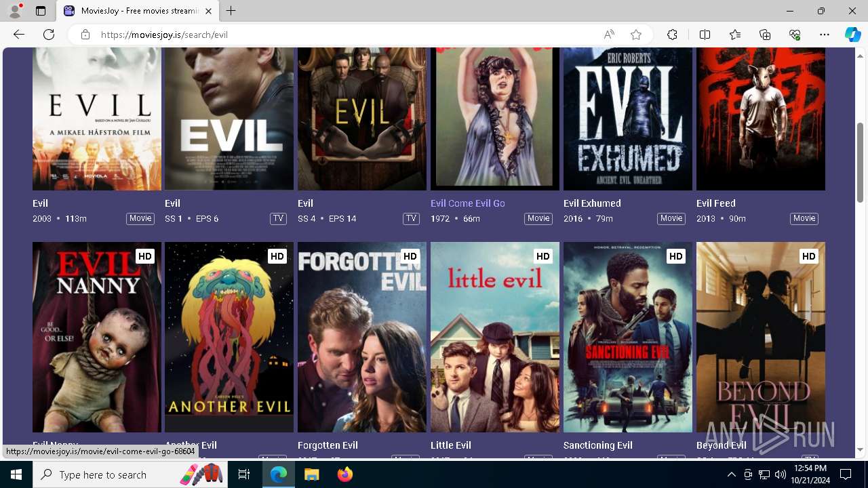Open Evil SS 1 series poster
This screenshot has height=488, width=868.
point(229,119)
